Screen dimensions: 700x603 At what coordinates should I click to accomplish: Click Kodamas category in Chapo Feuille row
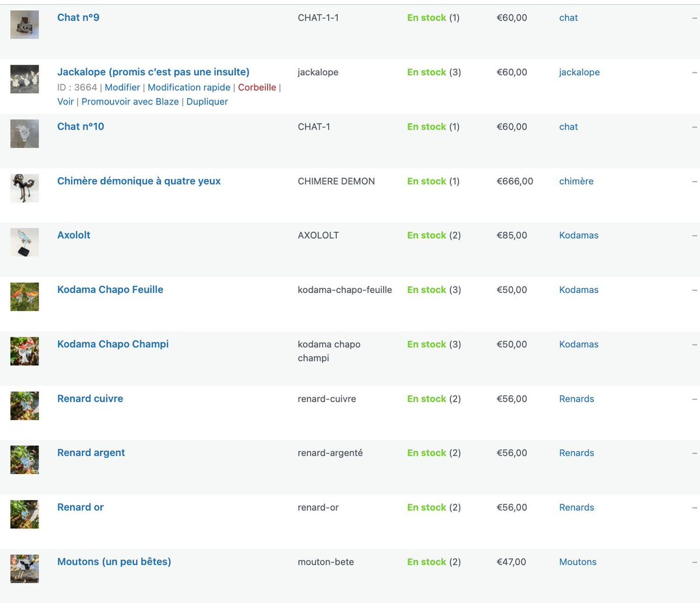579,290
